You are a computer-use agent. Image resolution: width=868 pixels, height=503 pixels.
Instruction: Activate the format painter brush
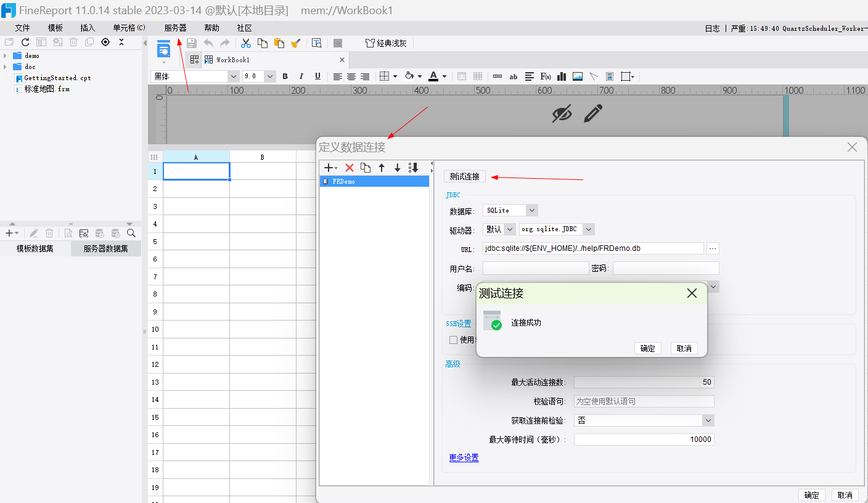296,43
